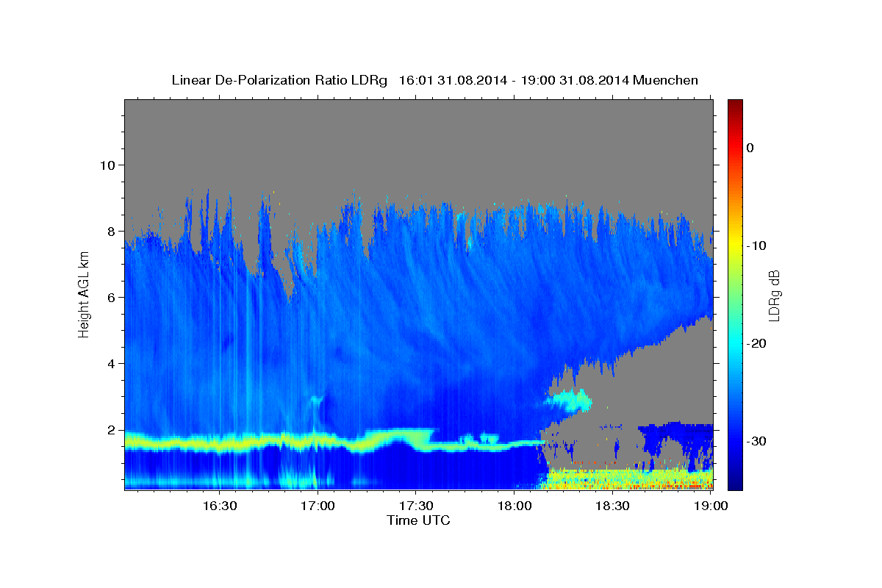Click the colorbar value -30

point(756,441)
